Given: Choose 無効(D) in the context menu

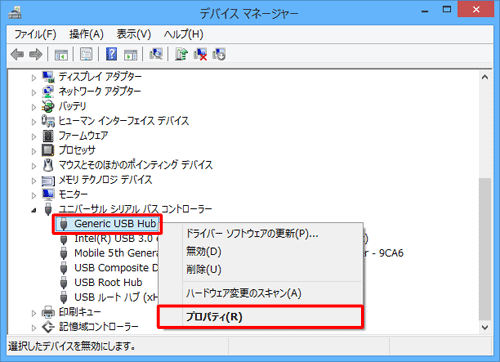Looking at the screenshot, I should [x=261, y=251].
